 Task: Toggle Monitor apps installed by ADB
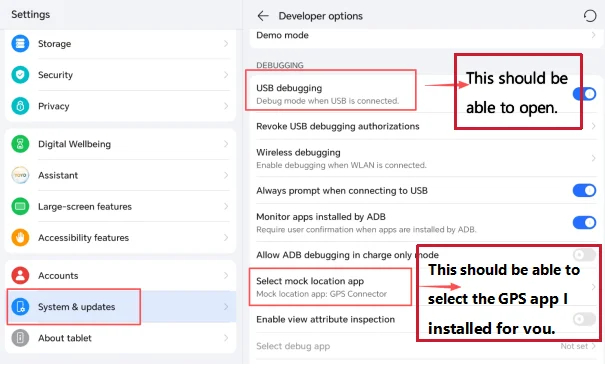click(585, 223)
